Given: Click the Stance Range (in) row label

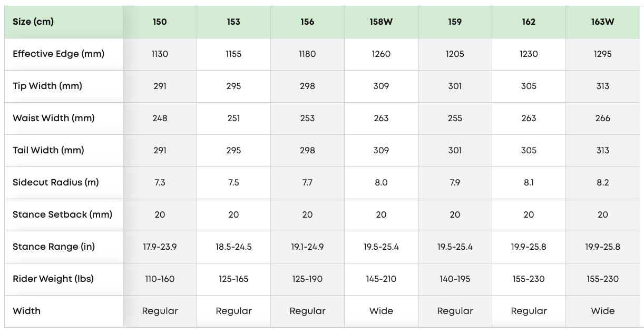Looking at the screenshot, I should (54, 247).
